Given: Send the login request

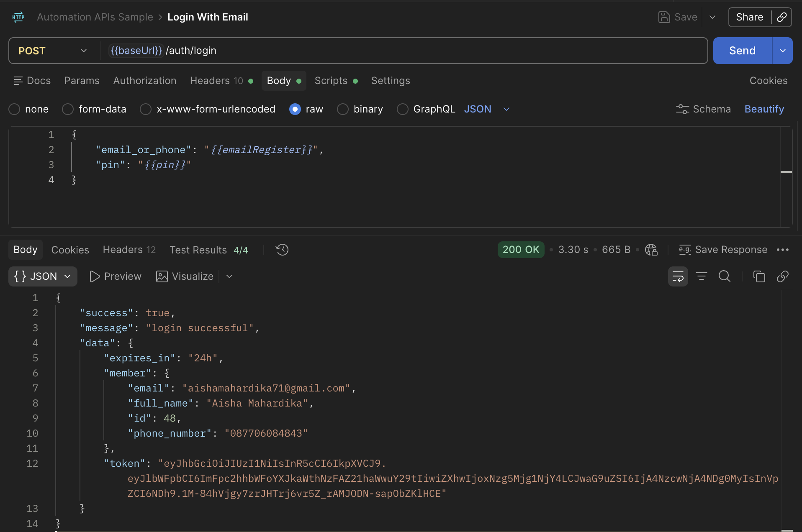Looking at the screenshot, I should pyautogui.click(x=743, y=51).
